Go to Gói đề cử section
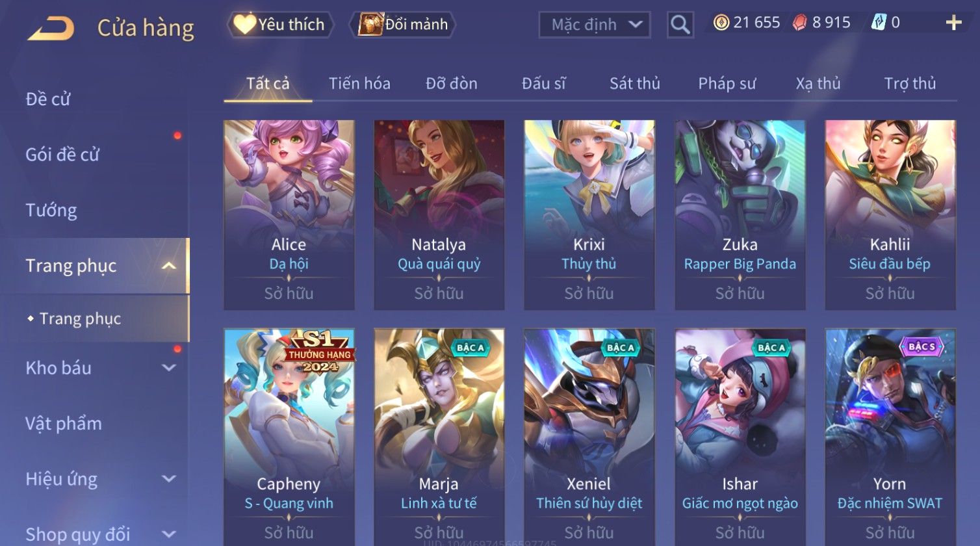The width and height of the screenshot is (980, 546). tap(62, 155)
